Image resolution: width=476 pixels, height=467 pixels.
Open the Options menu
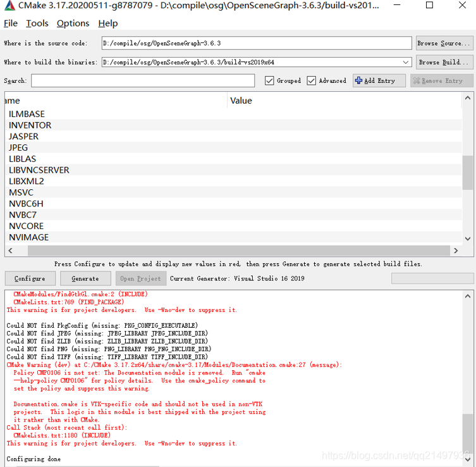[x=73, y=23]
